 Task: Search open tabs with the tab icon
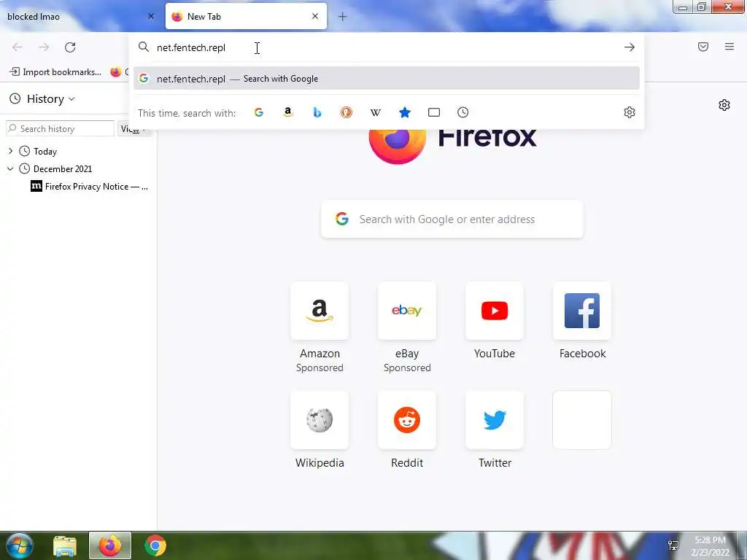(434, 112)
